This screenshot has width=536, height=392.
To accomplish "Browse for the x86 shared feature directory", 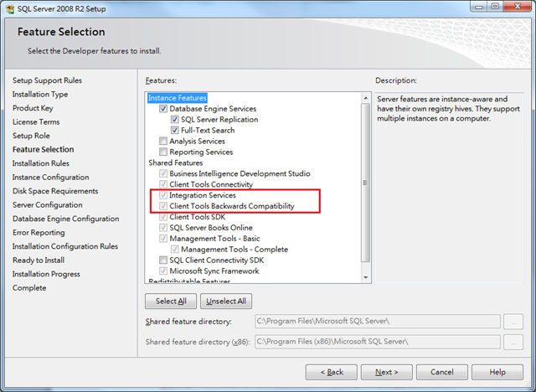I will point(513,342).
